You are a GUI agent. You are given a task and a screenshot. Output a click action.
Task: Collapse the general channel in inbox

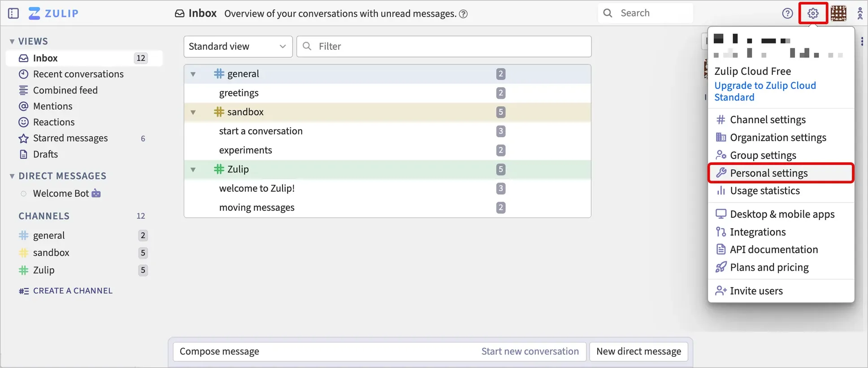point(193,74)
